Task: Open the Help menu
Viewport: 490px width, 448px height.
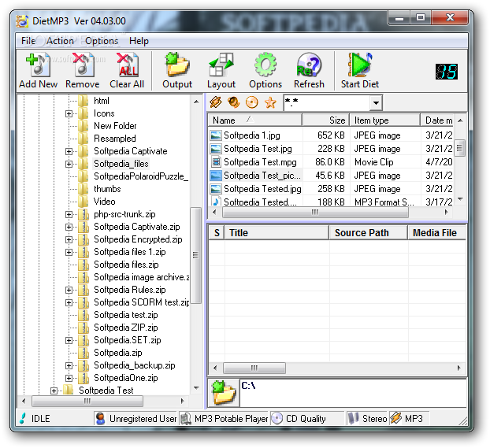Action: click(x=139, y=41)
